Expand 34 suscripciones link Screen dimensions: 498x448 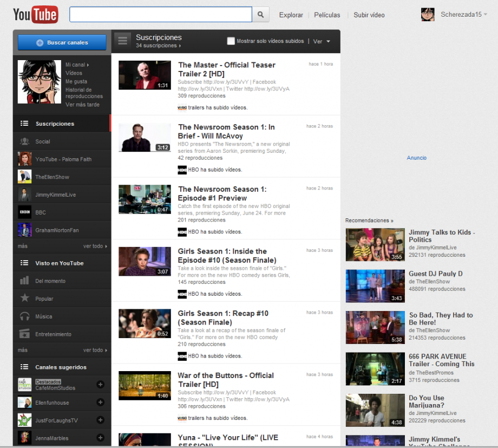click(158, 46)
